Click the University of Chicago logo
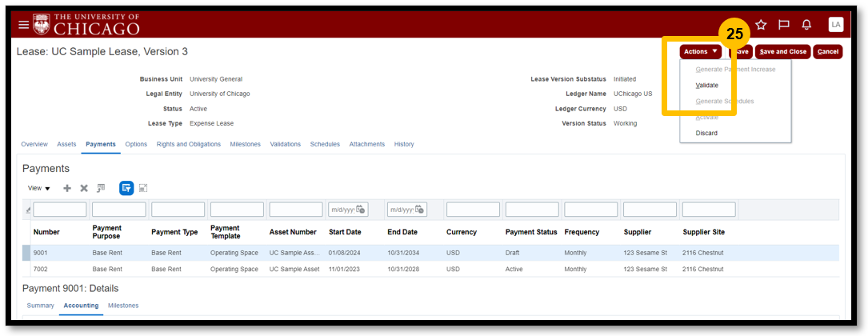868x336 pixels. (x=86, y=24)
